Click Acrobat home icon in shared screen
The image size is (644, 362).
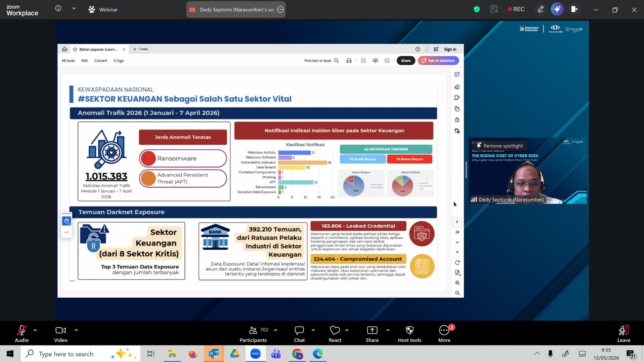pyautogui.click(x=64, y=49)
